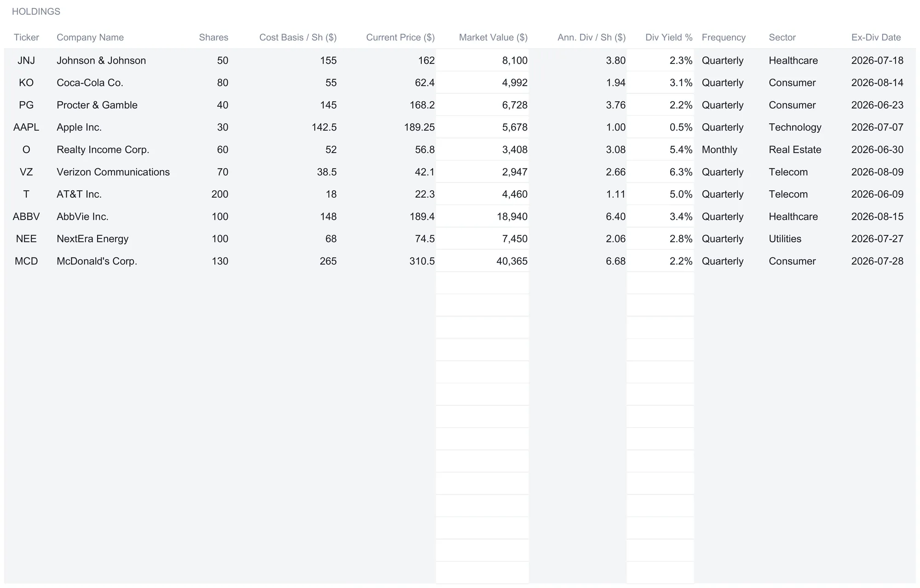Select ex-div date 2026-07-18

pyautogui.click(x=877, y=60)
